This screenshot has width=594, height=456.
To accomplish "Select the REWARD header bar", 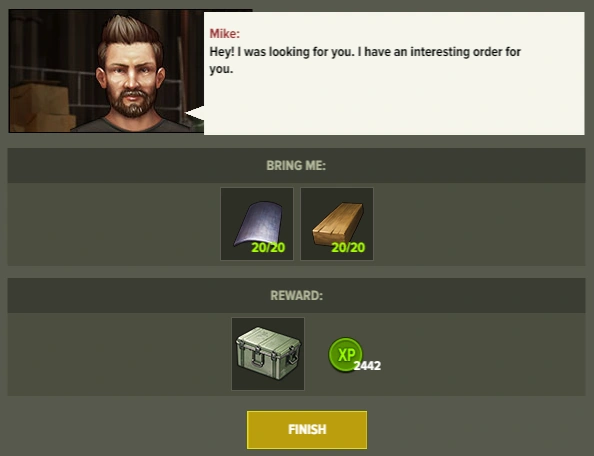I will tap(297, 295).
